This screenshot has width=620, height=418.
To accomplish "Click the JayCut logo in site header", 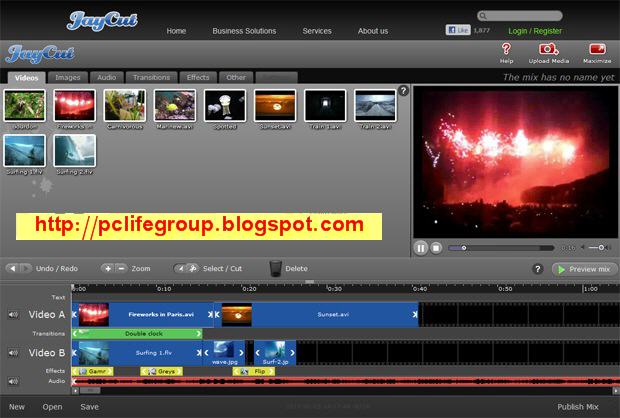I will 102,21.
